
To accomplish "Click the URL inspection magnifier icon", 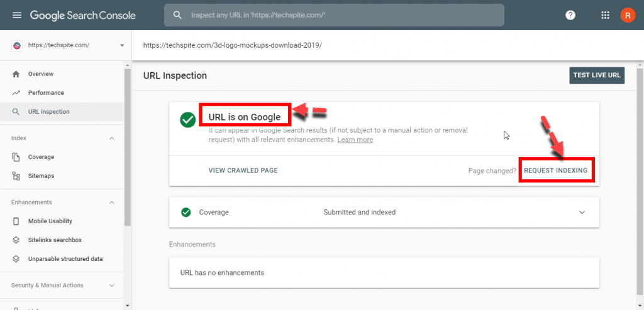I will coord(16,112).
